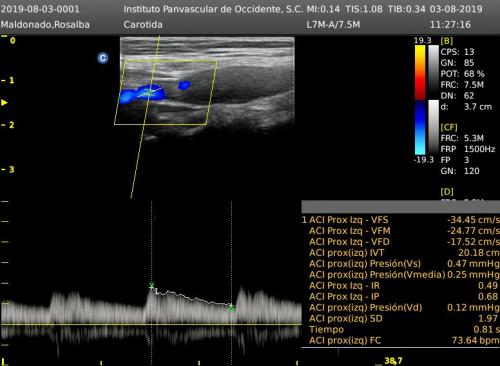Click the FRP 1500Hz parameter
The image size is (500, 366).
468,149
